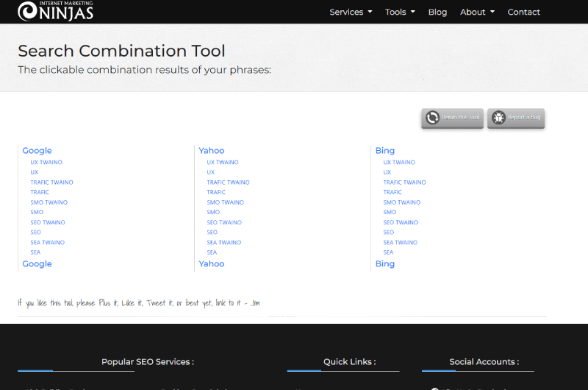The height and width of the screenshot is (390, 588).
Task: Click the Search Combination Tool page title
Action: [x=121, y=51]
